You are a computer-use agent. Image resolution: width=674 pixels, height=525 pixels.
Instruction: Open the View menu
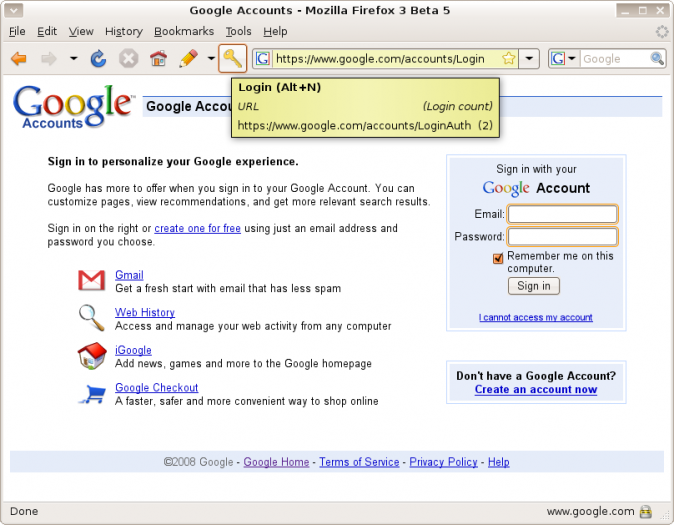(x=81, y=31)
